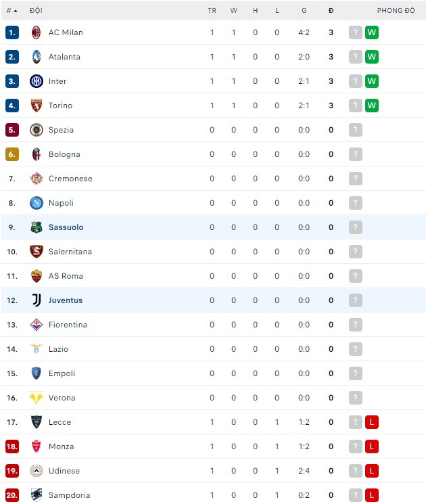Sort standings by the G goals column

304,11
